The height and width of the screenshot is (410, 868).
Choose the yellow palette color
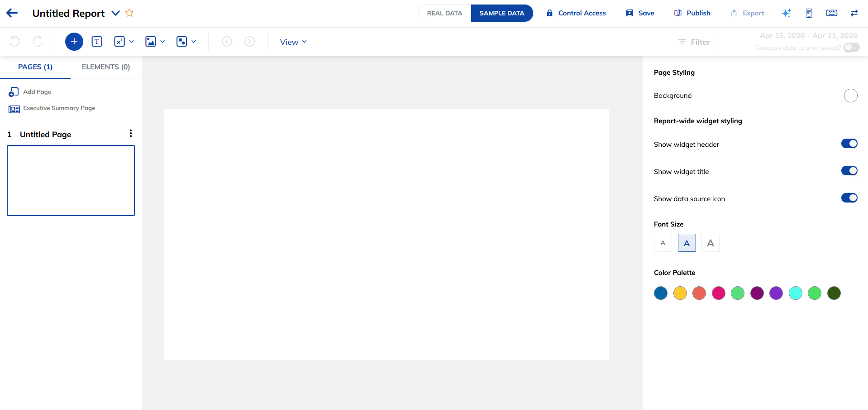[x=680, y=293]
